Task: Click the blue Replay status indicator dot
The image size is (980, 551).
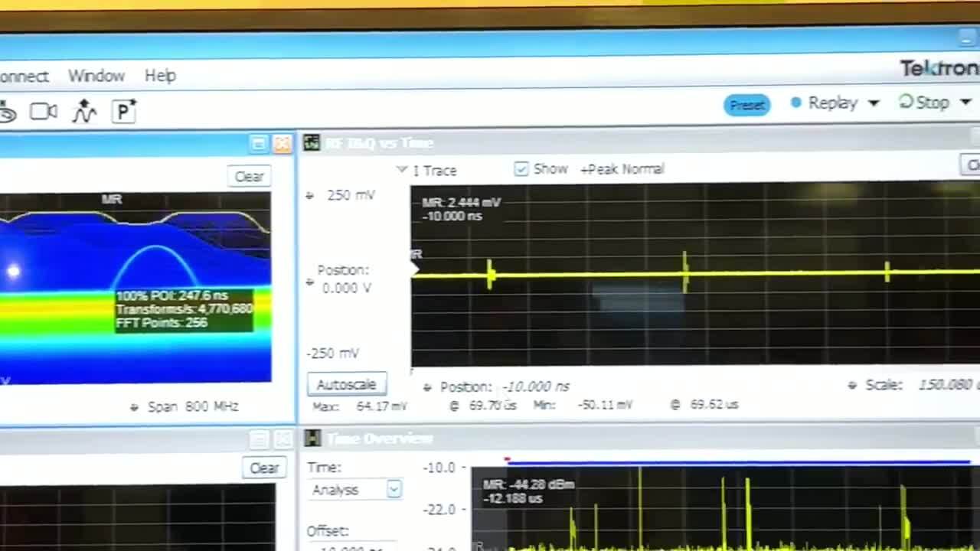Action: pos(796,102)
